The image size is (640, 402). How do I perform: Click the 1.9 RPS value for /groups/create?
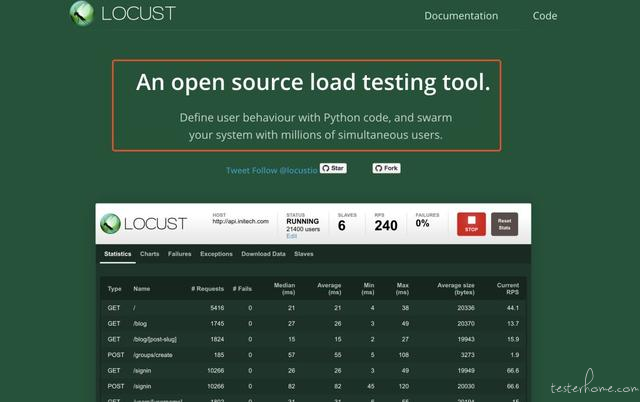click(515, 355)
